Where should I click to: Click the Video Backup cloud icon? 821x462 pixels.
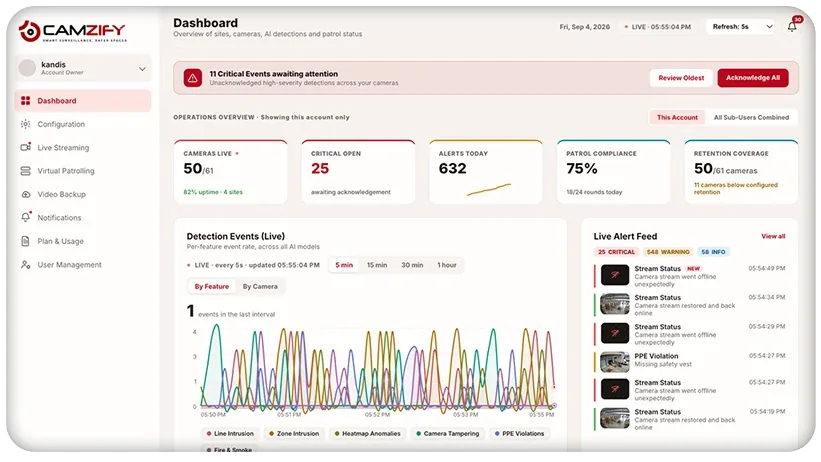(25, 194)
